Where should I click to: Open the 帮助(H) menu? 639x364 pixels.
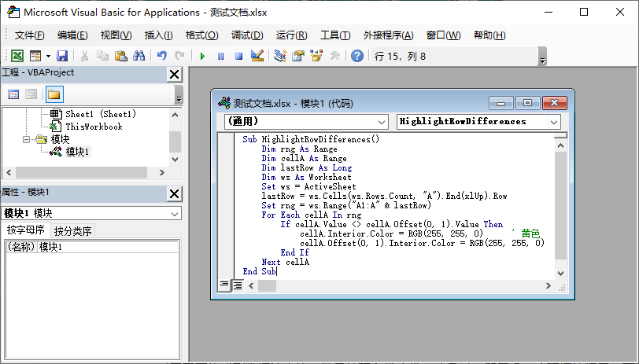[489, 35]
